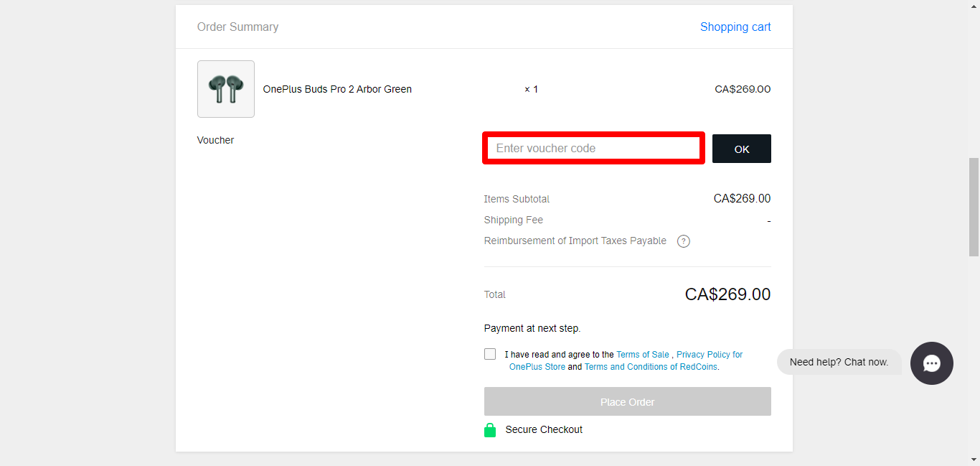This screenshot has height=466, width=980.
Task: Open the live chat bubble icon
Action: [931, 363]
